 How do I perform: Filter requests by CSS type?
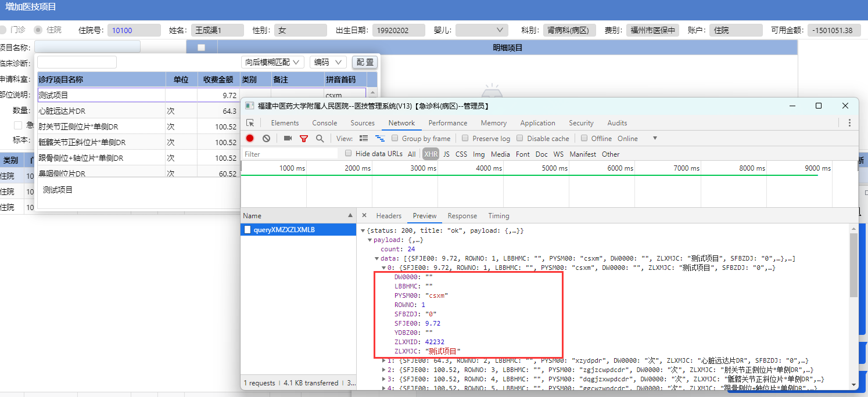point(461,154)
